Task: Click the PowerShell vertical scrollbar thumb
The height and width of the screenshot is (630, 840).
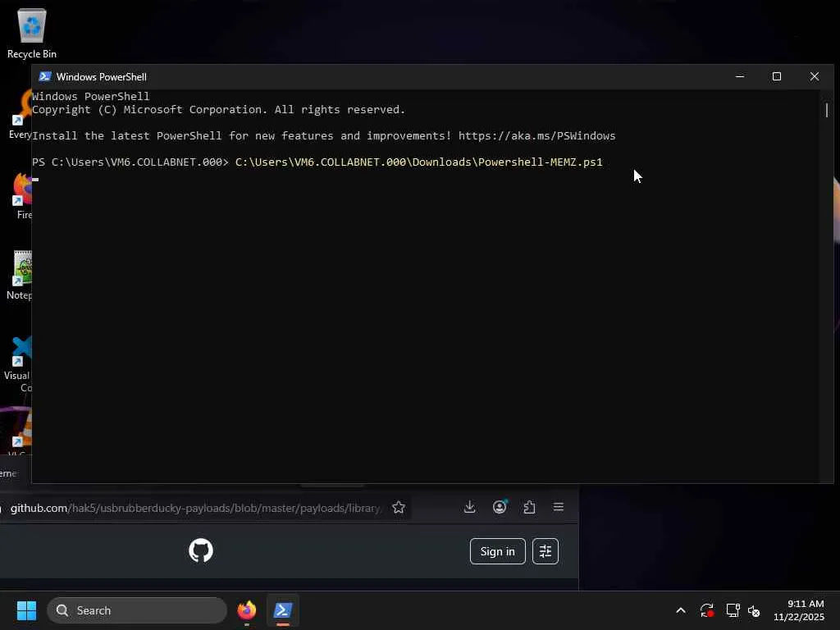Action: 827,111
